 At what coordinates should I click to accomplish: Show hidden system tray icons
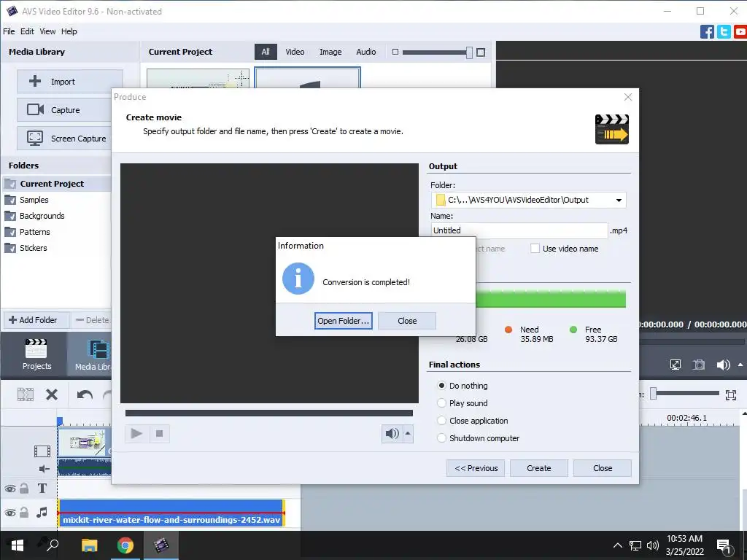(x=617, y=545)
